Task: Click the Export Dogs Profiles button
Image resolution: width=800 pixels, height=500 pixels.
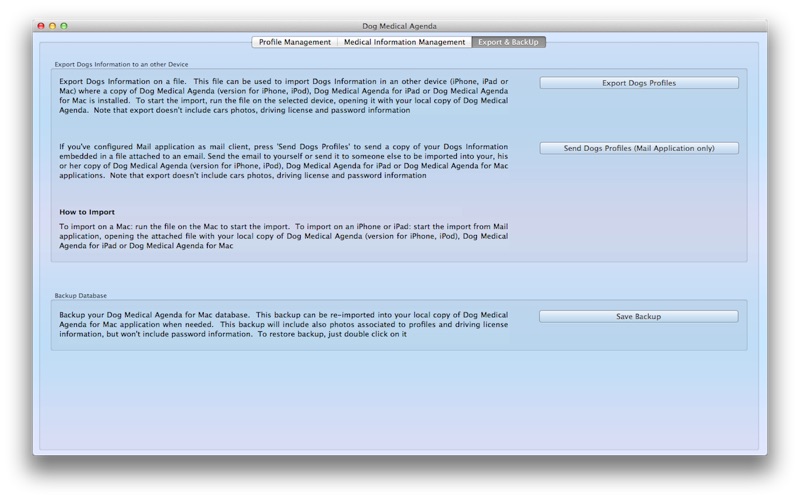Action: click(x=639, y=83)
